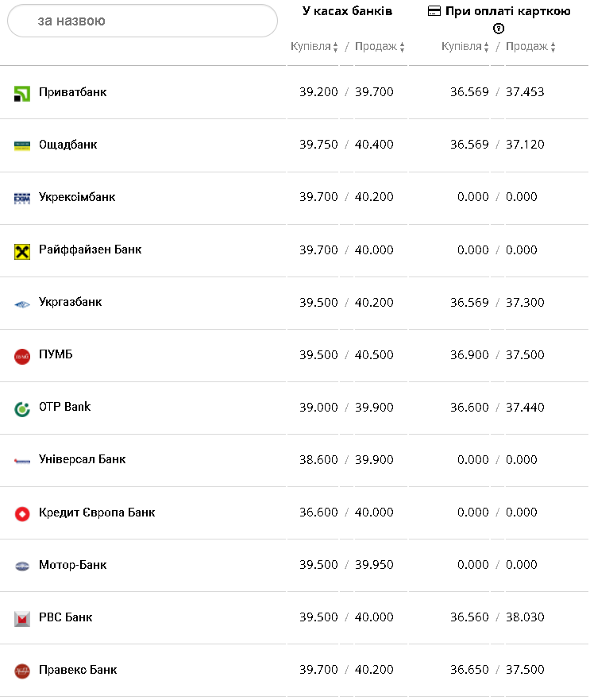Click the OTP Bank green logo
Image resolution: width=590 pixels, height=700 pixels.
pyautogui.click(x=22, y=408)
